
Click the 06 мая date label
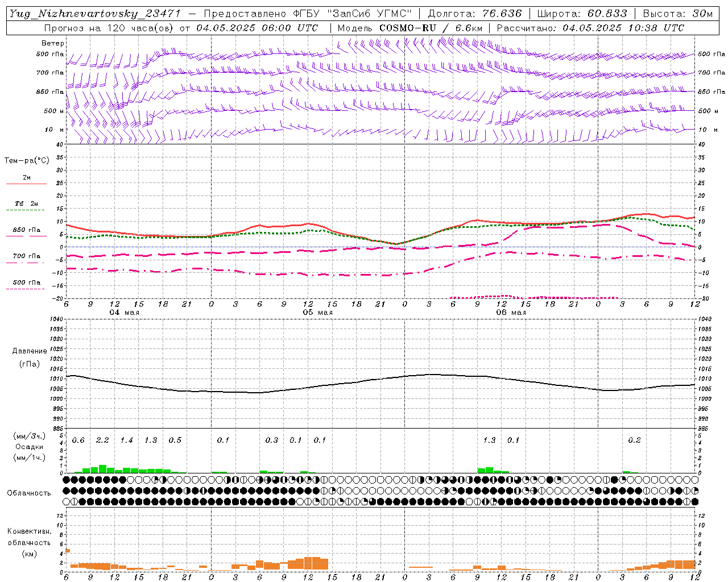tap(511, 313)
